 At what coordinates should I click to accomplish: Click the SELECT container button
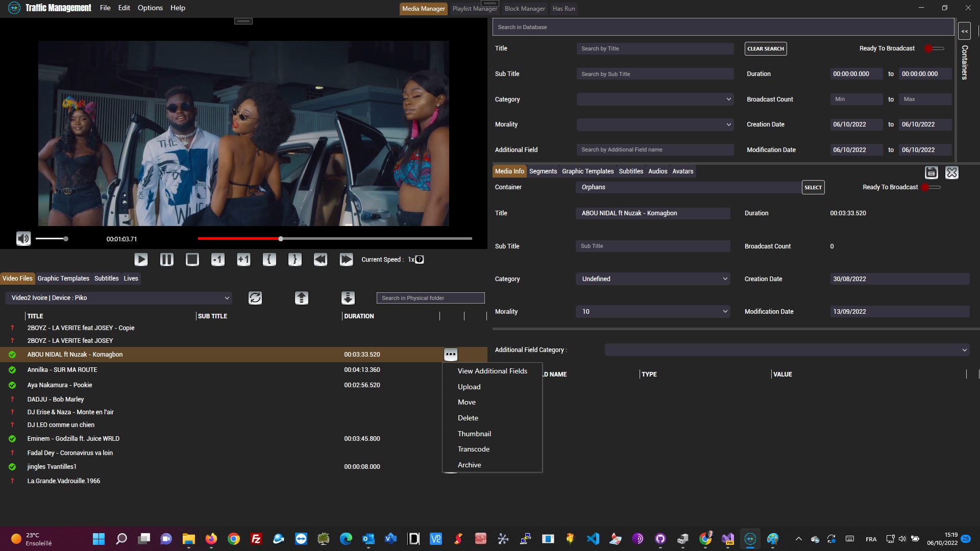pos(813,187)
